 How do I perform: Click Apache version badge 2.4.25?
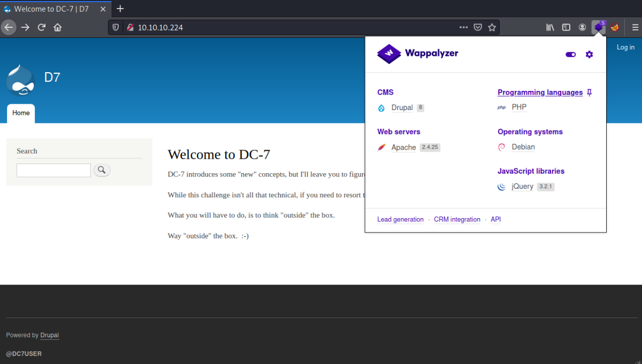click(x=430, y=148)
